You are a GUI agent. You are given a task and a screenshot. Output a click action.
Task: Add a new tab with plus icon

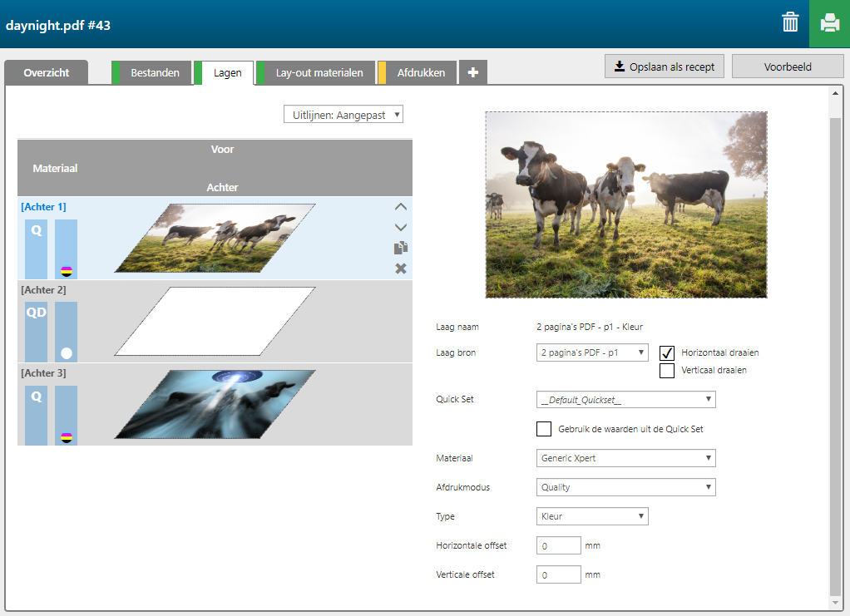(x=473, y=72)
